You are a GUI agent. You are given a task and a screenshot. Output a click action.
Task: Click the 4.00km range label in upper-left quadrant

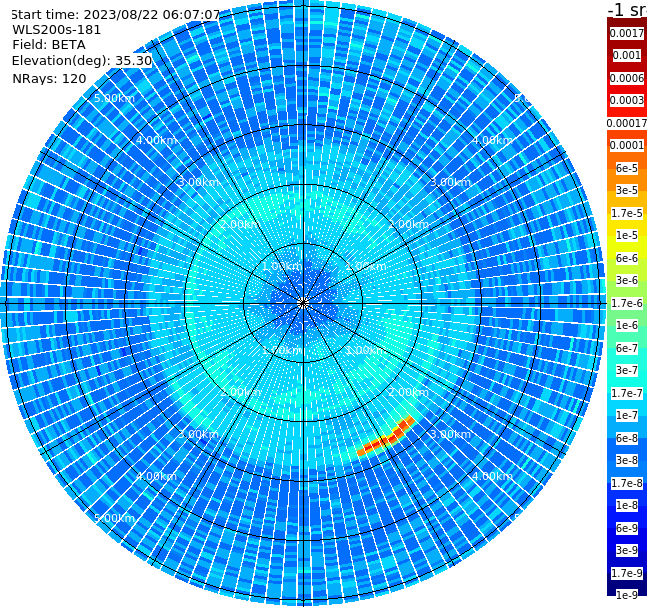tap(156, 140)
